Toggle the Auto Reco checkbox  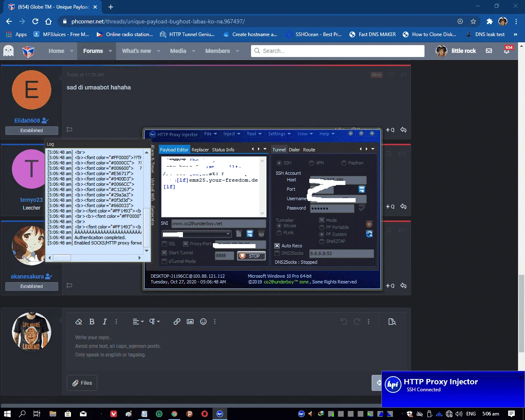[x=277, y=246]
